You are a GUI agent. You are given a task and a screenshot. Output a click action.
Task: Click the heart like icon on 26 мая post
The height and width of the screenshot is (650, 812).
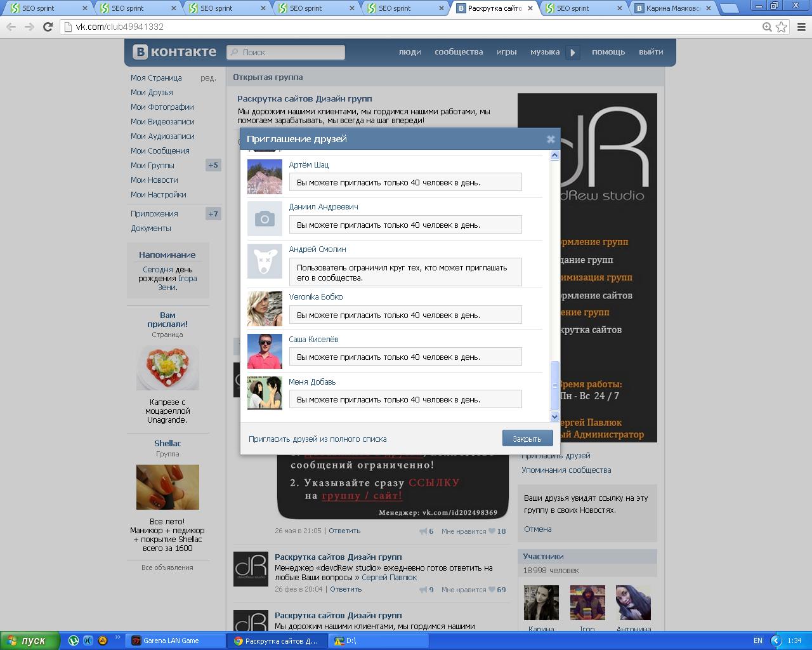[491, 531]
